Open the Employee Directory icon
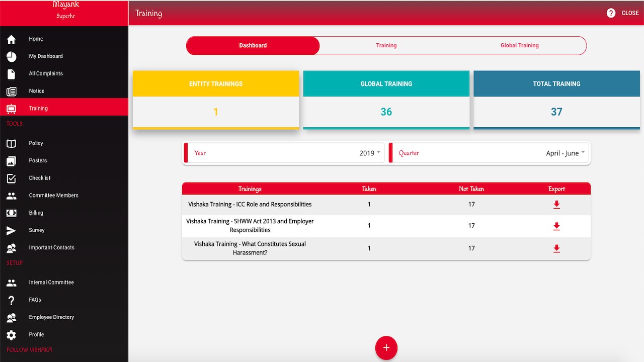 [x=11, y=317]
